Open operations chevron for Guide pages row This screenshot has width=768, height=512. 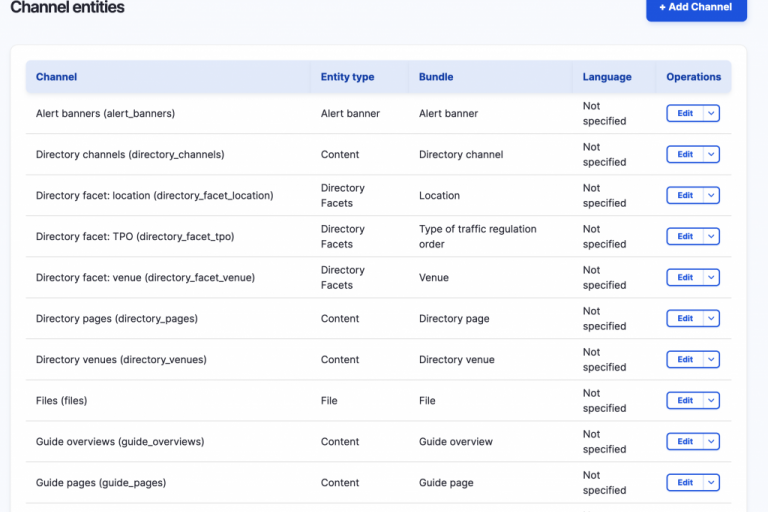[711, 483]
